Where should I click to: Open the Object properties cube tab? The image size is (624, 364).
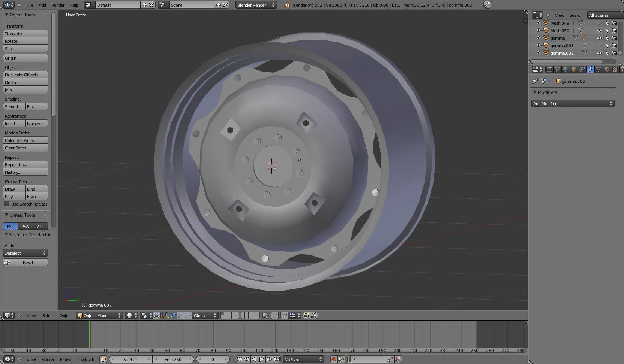[x=574, y=69]
